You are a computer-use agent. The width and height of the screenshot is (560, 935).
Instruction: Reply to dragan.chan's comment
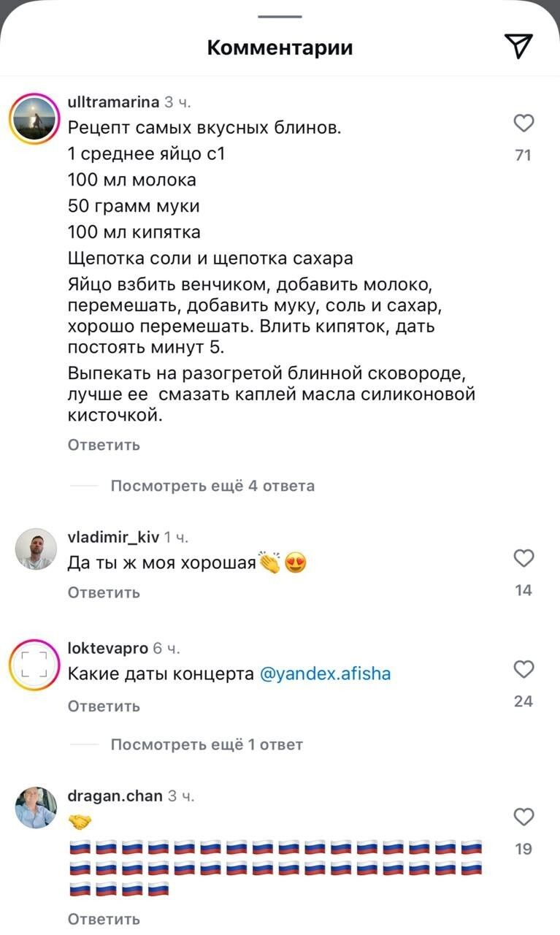click(104, 919)
